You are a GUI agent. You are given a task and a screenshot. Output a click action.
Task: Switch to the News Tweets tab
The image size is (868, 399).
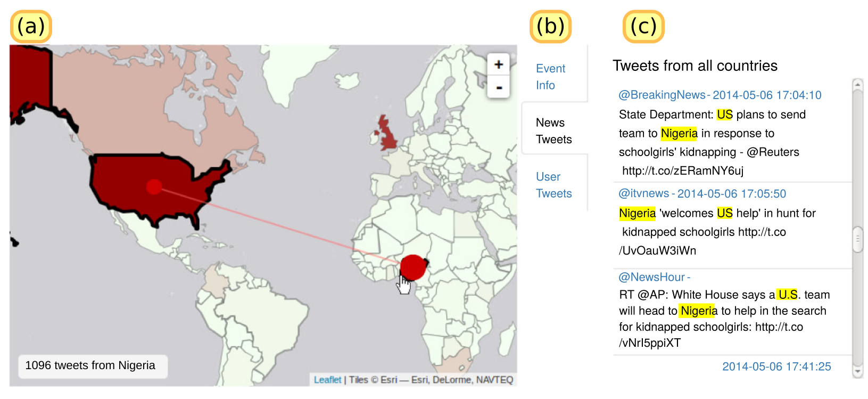coord(553,131)
